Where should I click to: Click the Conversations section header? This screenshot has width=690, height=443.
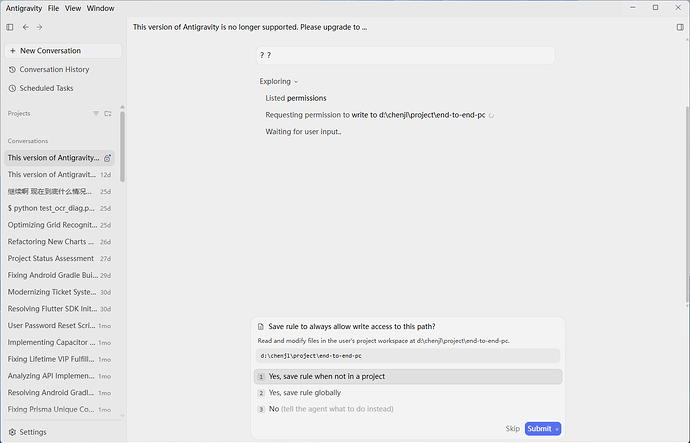click(28, 141)
